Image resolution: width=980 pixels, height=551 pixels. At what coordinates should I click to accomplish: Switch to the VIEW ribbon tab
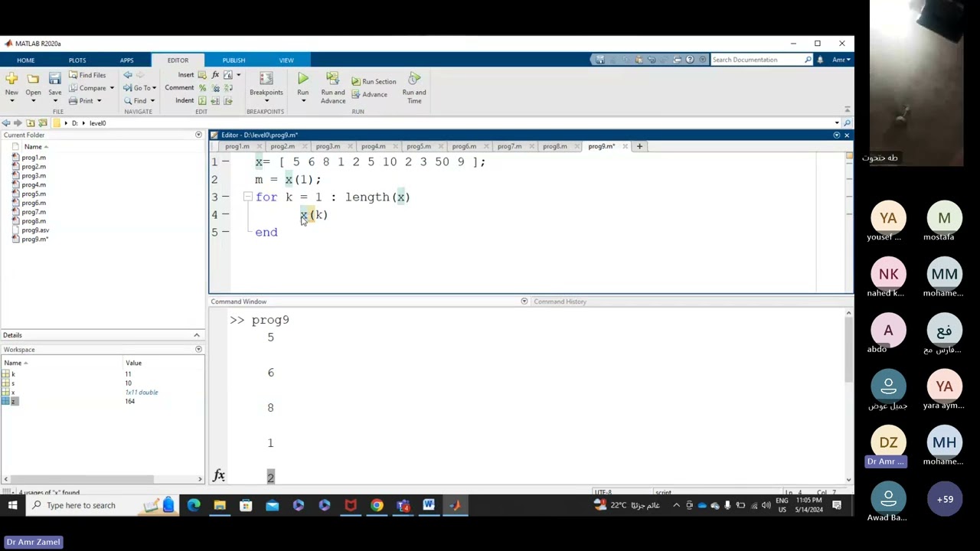pyautogui.click(x=286, y=60)
